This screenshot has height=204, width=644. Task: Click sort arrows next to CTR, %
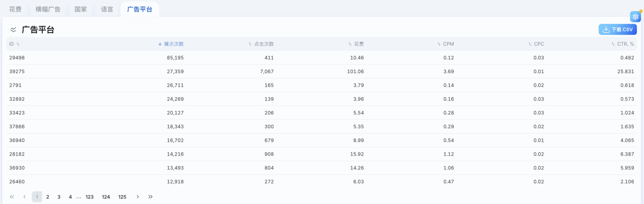pos(613,44)
